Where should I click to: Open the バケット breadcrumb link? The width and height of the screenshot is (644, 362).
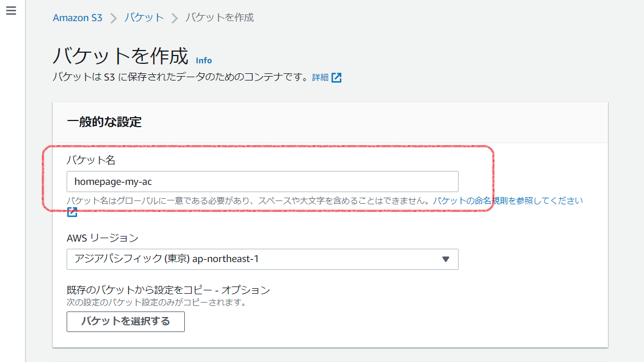click(144, 17)
